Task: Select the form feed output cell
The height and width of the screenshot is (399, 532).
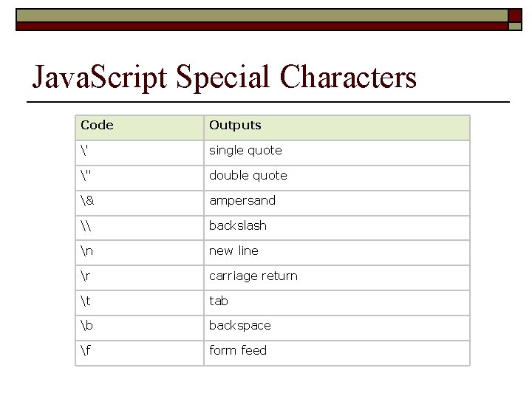Action: (x=238, y=351)
